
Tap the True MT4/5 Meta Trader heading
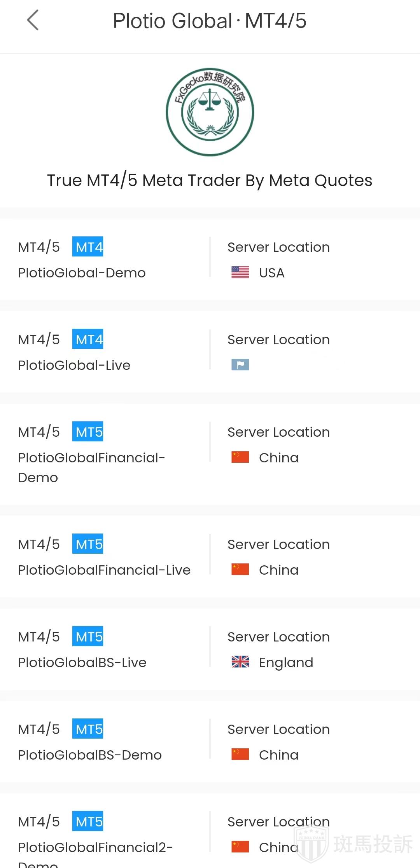(x=210, y=180)
